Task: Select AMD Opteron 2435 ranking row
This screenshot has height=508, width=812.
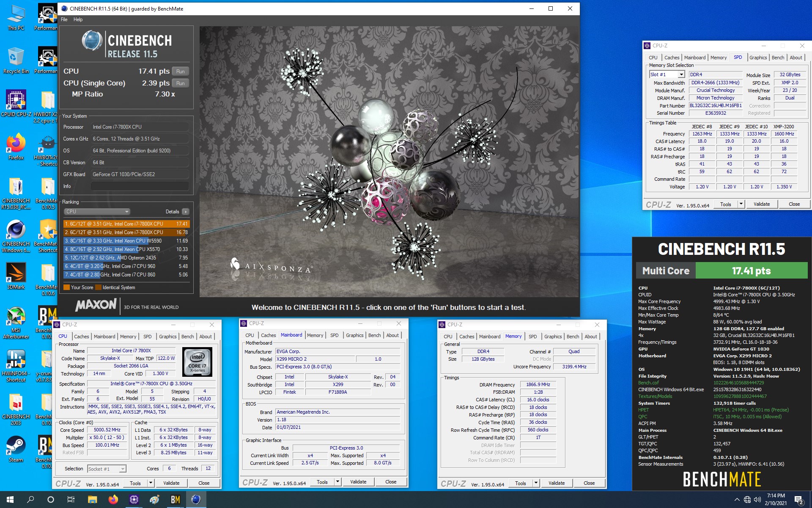Action: [x=126, y=258]
